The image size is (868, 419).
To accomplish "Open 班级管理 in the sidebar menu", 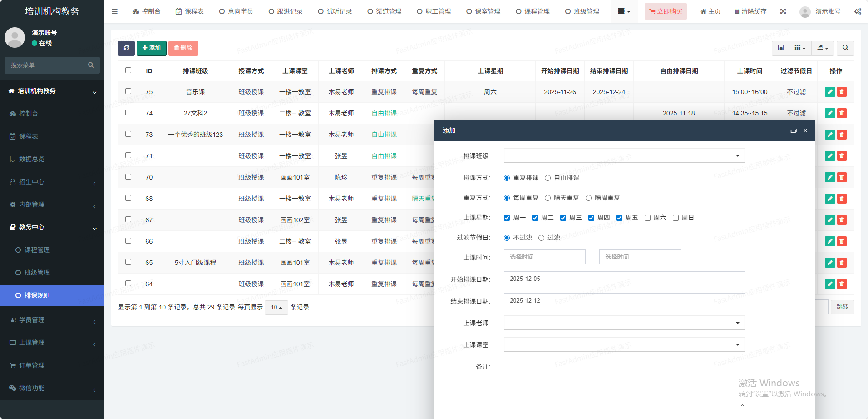I will tap(37, 273).
